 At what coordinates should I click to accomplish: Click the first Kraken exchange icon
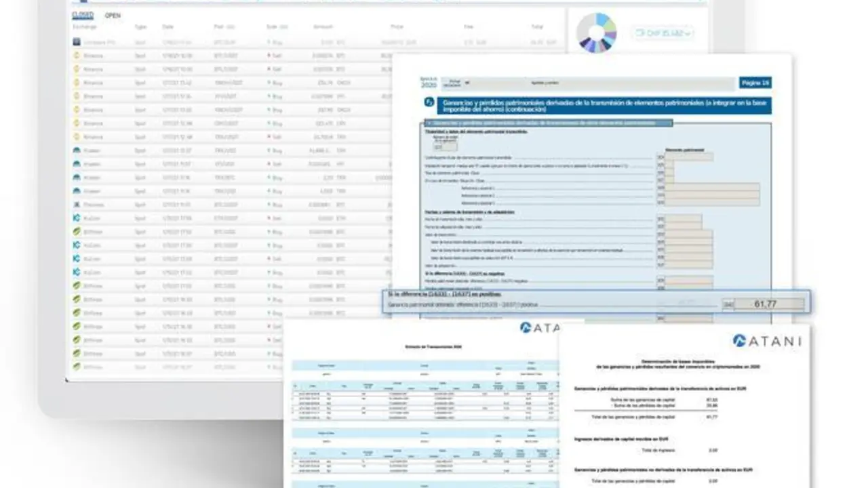pyautogui.click(x=77, y=150)
